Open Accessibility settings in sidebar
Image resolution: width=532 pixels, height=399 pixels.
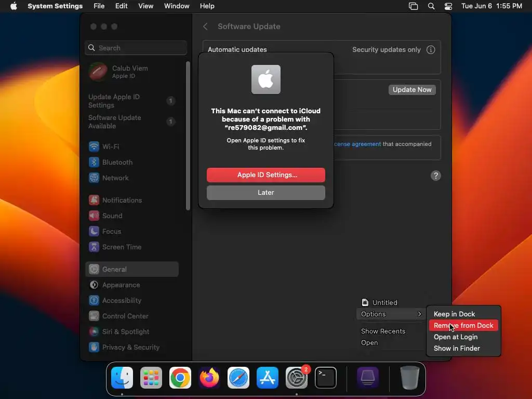[x=131, y=301]
